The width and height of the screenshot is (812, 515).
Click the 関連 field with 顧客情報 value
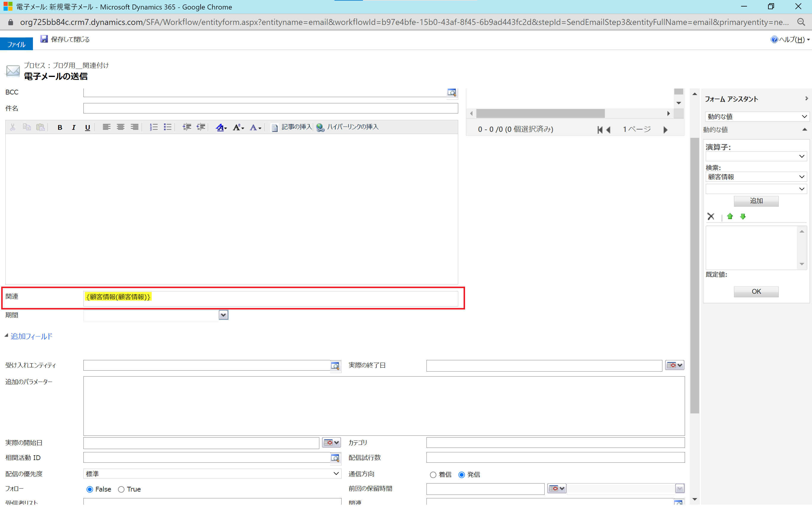(270, 299)
